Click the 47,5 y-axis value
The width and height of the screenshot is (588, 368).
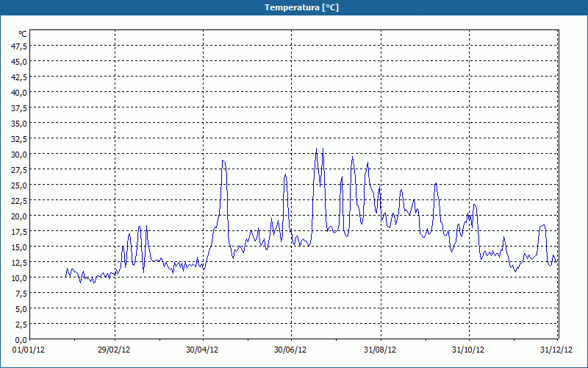coord(19,46)
